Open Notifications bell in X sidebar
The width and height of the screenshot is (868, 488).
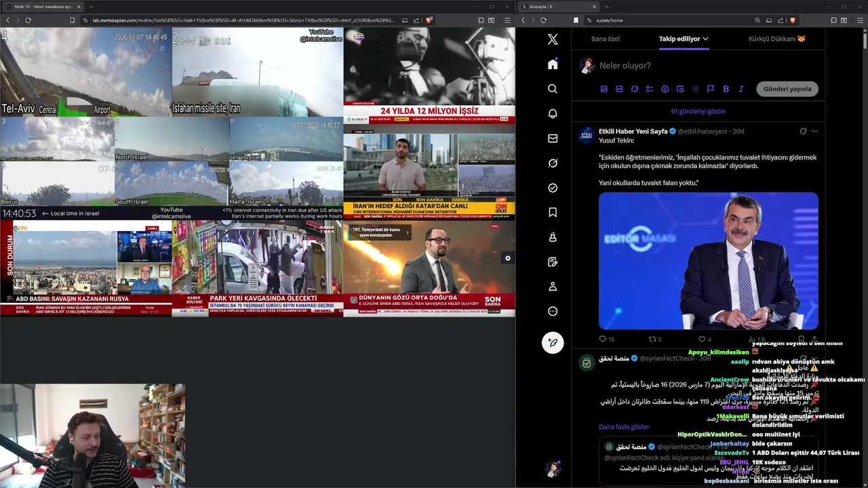coord(553,114)
